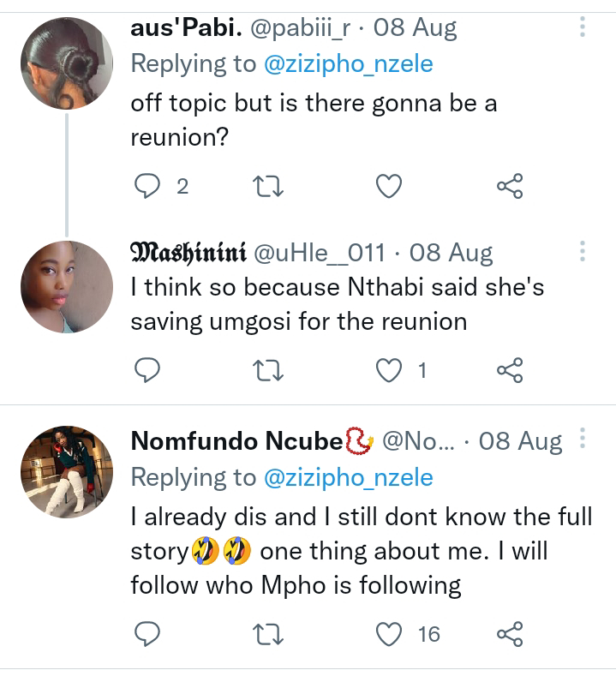Like Mashinini's tweet about Nthabi

click(x=390, y=370)
